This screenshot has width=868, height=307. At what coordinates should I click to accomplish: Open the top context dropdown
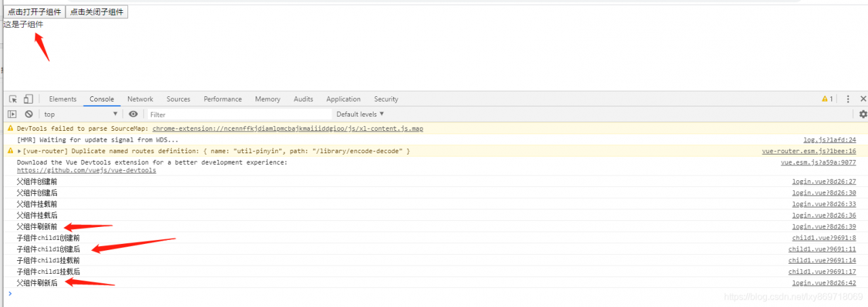(x=81, y=115)
